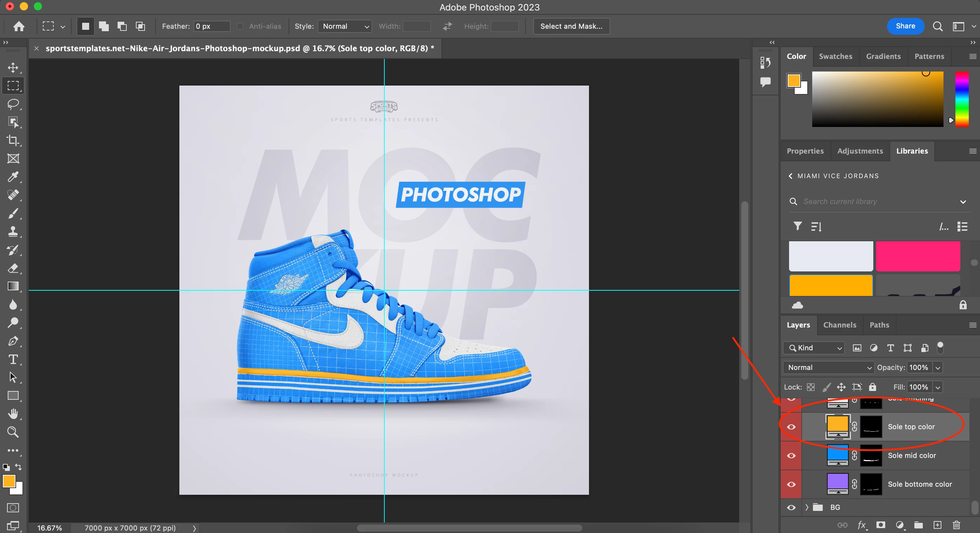Switch to the Swatches tab
The image size is (980, 533).
click(835, 56)
